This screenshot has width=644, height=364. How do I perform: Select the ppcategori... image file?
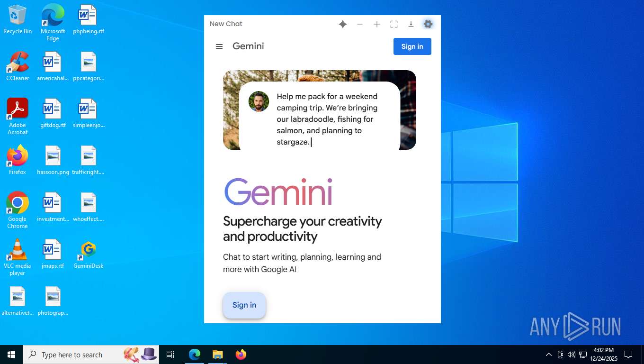(89, 66)
